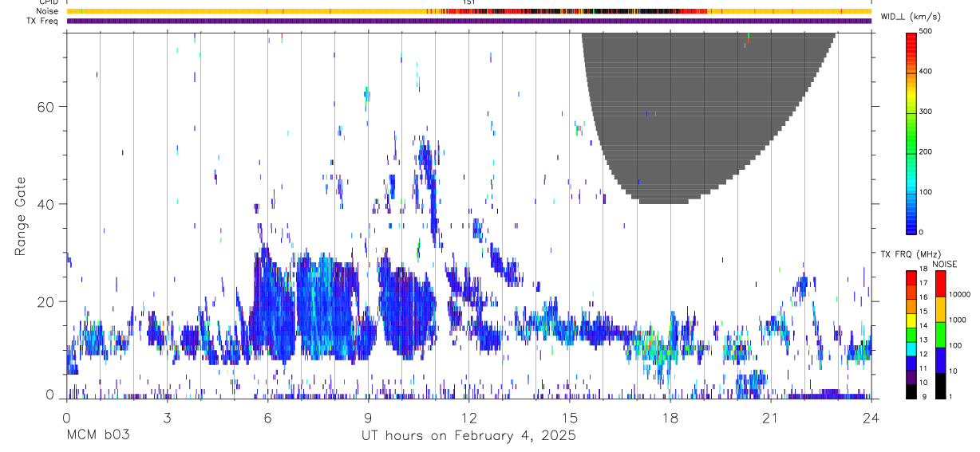Click the 0 tick on Range Gate axis
Image resolution: width=980 pixels, height=452 pixels.
coord(50,395)
